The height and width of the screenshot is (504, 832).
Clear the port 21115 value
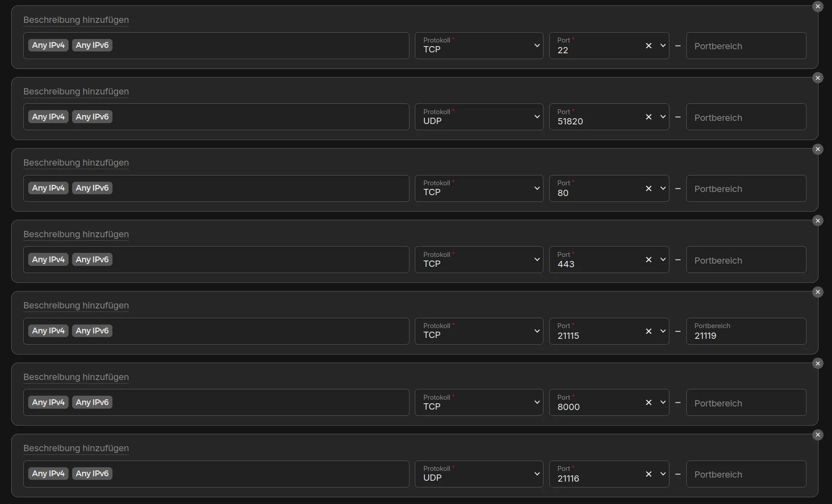648,331
